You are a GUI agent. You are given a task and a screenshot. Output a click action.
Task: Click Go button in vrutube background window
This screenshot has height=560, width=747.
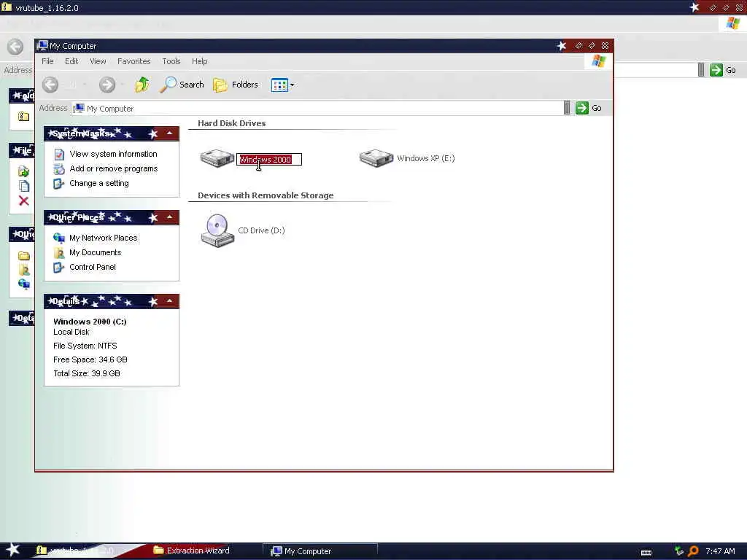723,70
